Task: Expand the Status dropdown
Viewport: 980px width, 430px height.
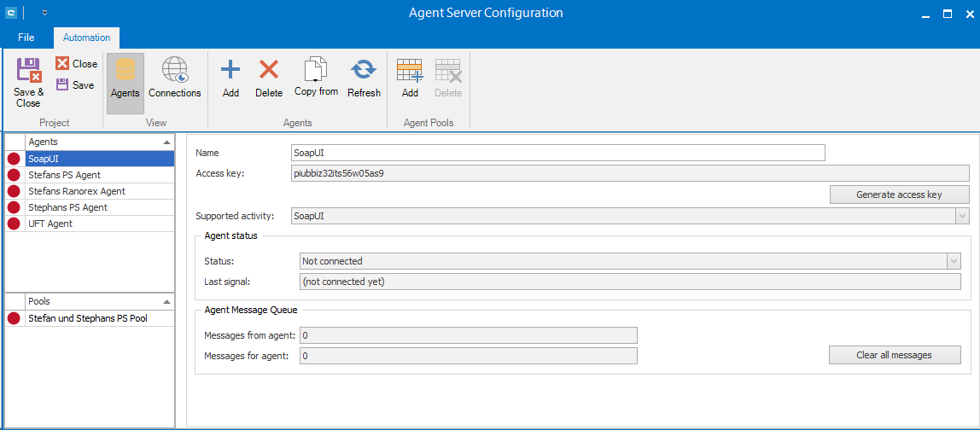Action: coord(953,261)
